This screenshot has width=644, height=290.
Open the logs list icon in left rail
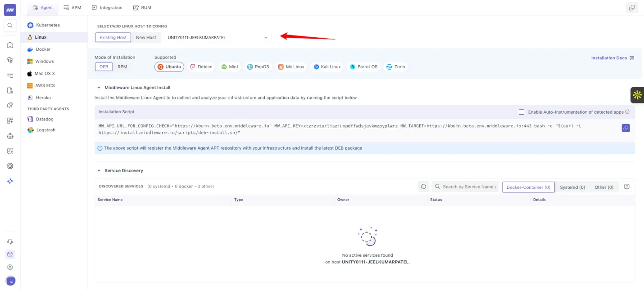click(10, 75)
